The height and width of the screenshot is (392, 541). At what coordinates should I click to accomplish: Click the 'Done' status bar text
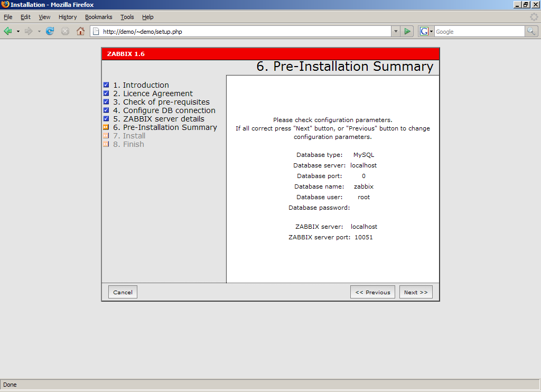10,385
